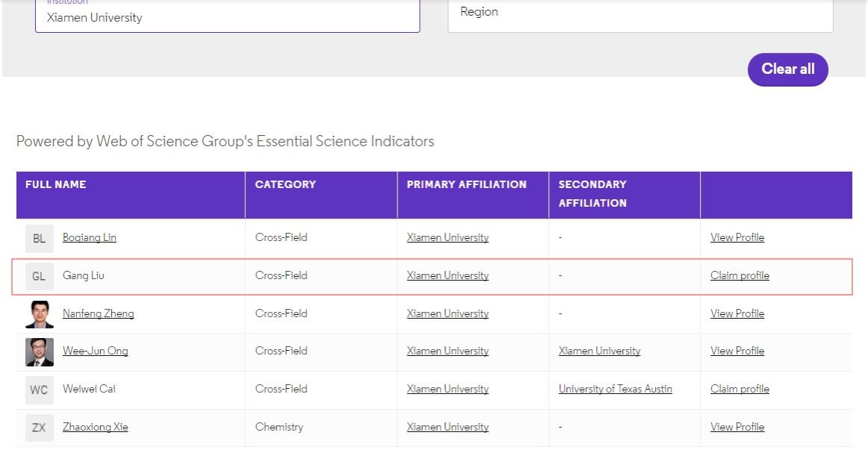Open the Nanfeng Zheng name link
Image resolution: width=868 pixels, height=450 pixels.
(98, 314)
